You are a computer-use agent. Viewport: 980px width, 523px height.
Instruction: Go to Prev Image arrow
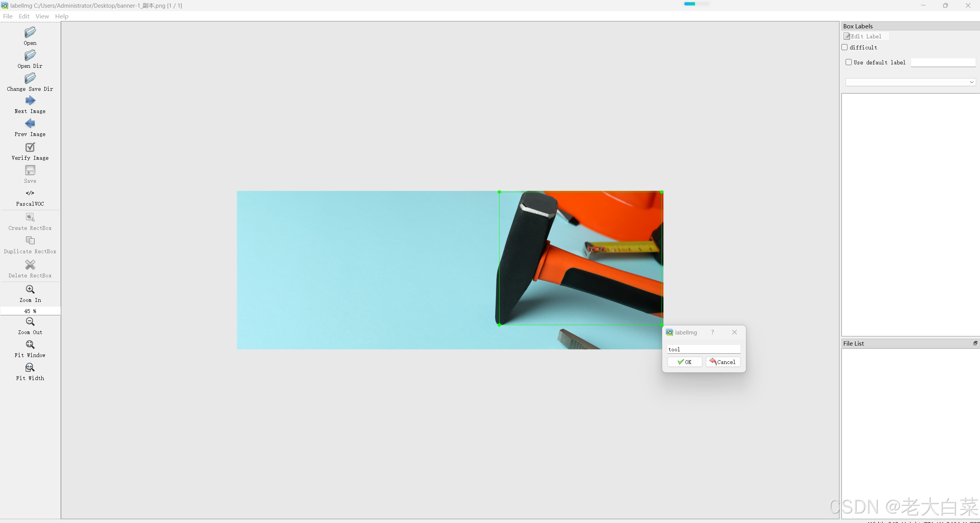[30, 123]
